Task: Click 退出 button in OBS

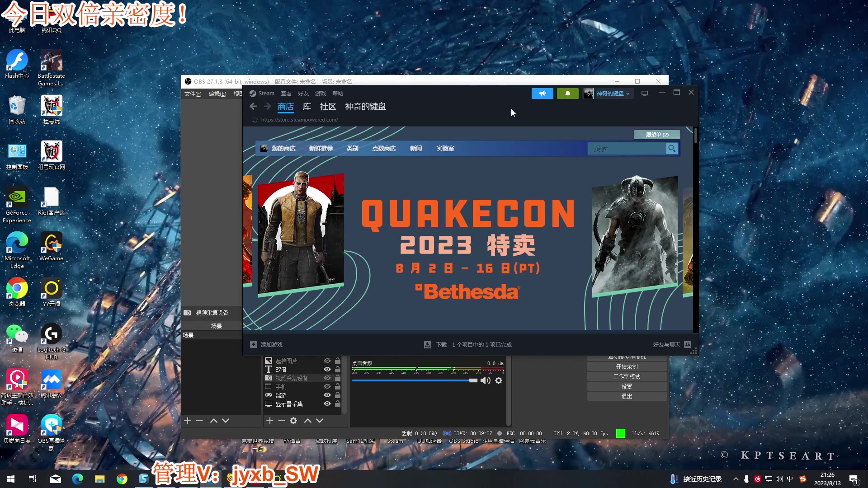Action: point(627,396)
